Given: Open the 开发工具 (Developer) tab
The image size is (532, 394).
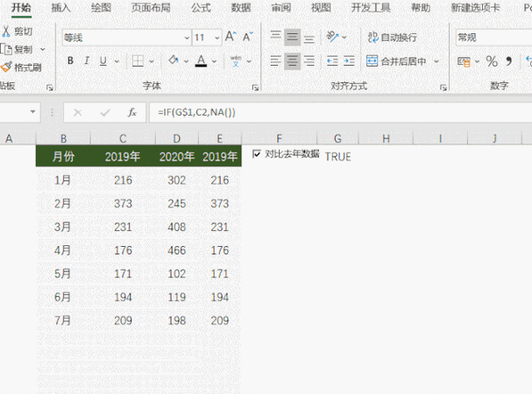Looking at the screenshot, I should tap(371, 8).
